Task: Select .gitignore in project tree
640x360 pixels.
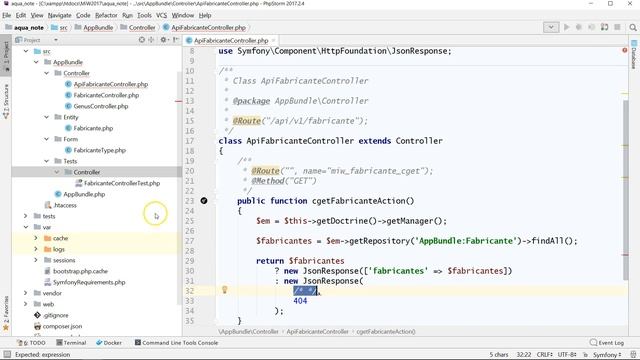Action: [56, 315]
